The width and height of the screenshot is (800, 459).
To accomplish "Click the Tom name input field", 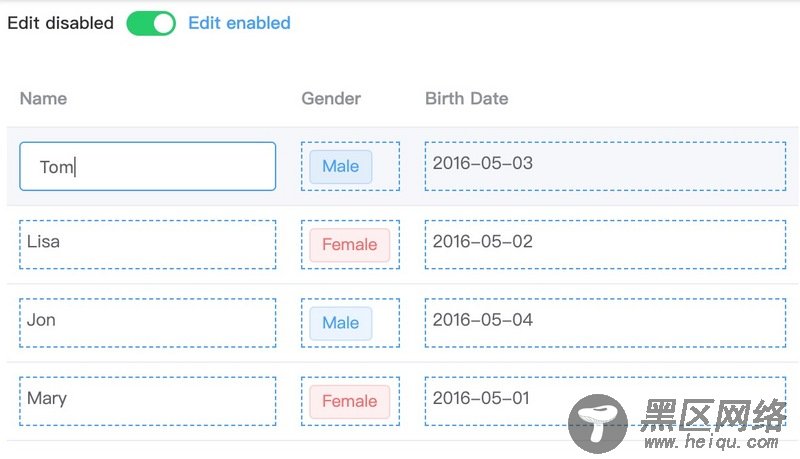I will click(x=147, y=166).
